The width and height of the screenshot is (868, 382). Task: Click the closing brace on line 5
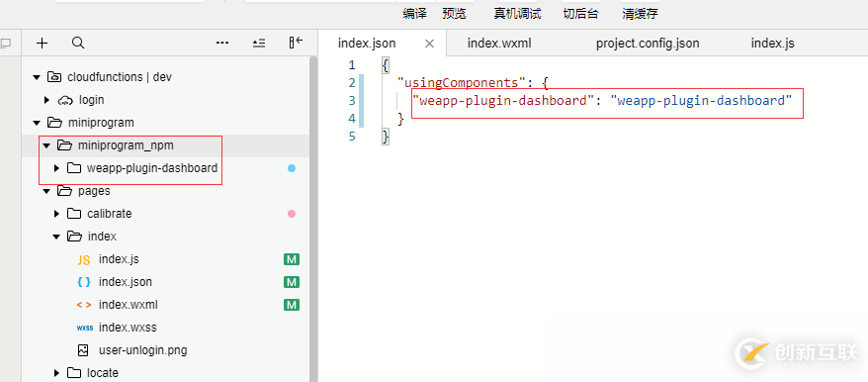coord(386,137)
